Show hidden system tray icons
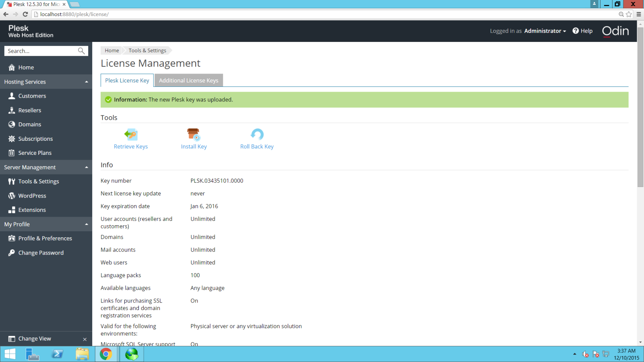The height and width of the screenshot is (362, 644). pyautogui.click(x=574, y=354)
